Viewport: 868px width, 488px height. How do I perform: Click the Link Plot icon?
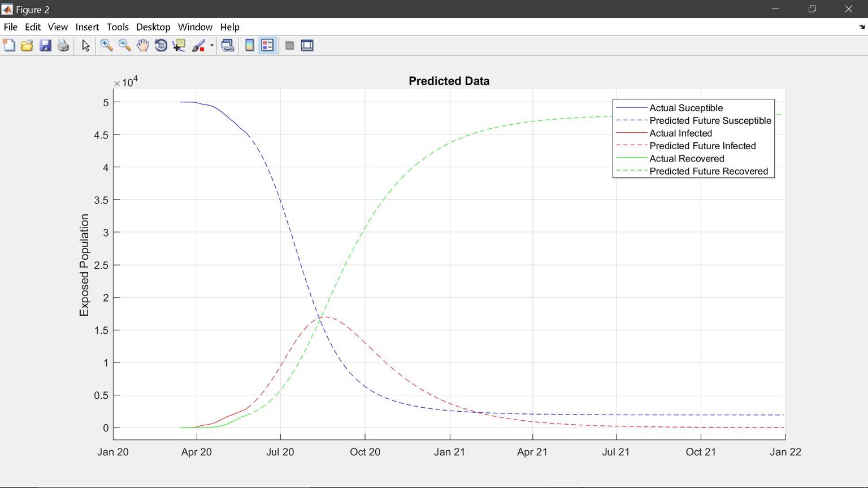click(228, 45)
